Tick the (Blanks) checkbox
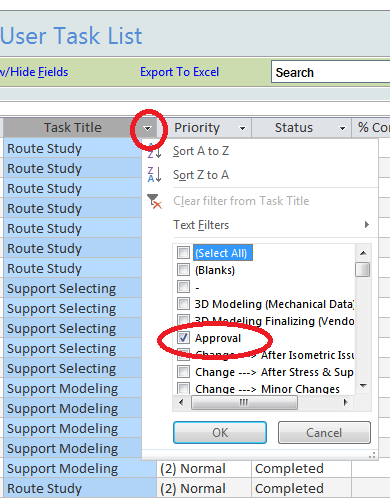This screenshot has width=390, height=498. 183,270
